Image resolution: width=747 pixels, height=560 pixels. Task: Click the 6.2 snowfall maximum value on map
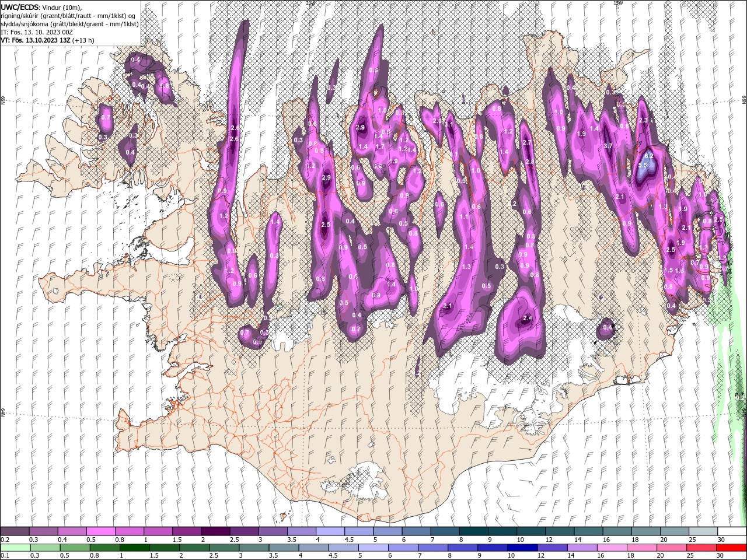click(x=648, y=156)
